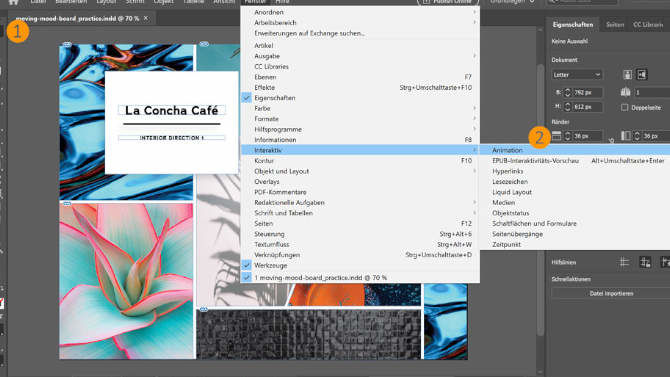This screenshot has width=670, height=377.
Task: Click the top margin stepper arrows
Action: pyautogui.click(x=567, y=136)
